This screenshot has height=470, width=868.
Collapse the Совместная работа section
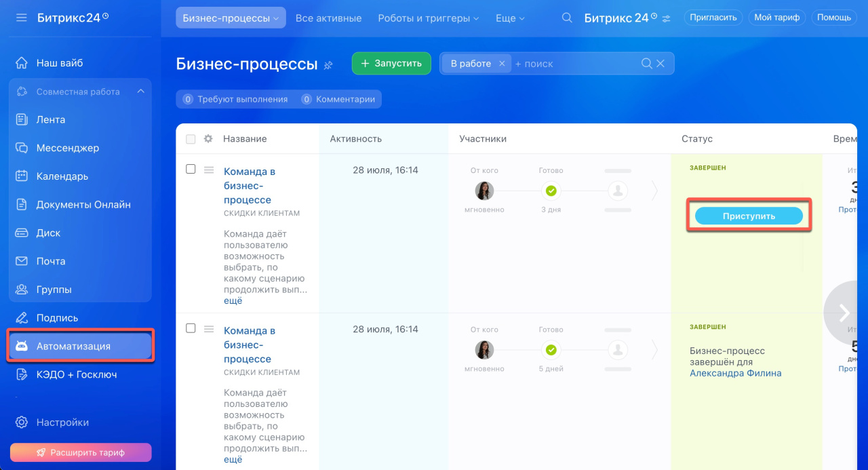point(140,92)
